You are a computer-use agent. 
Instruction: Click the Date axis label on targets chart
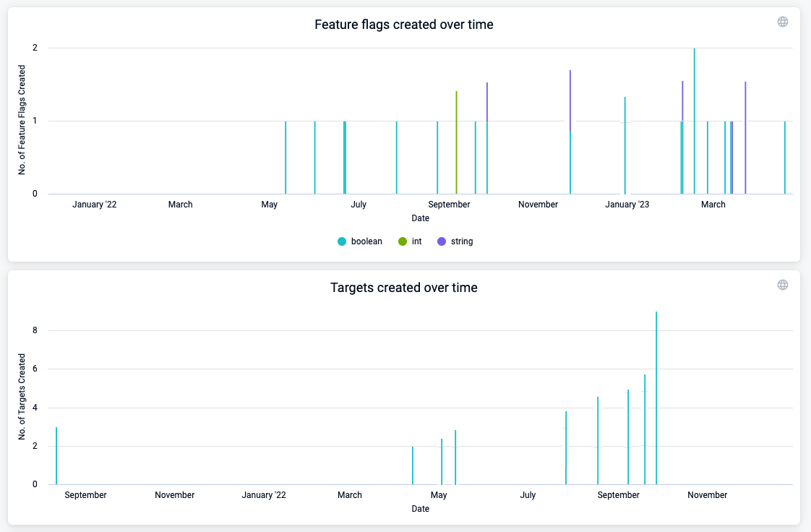(420, 508)
